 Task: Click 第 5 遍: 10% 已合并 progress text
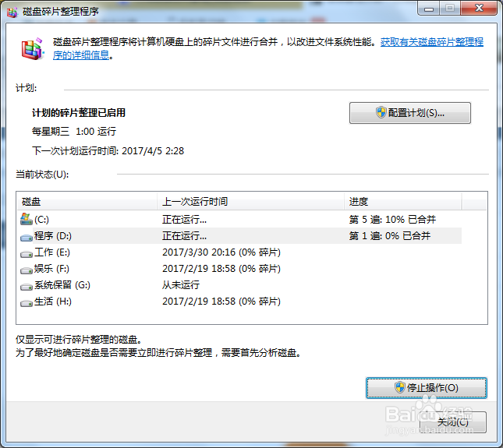coord(392,220)
